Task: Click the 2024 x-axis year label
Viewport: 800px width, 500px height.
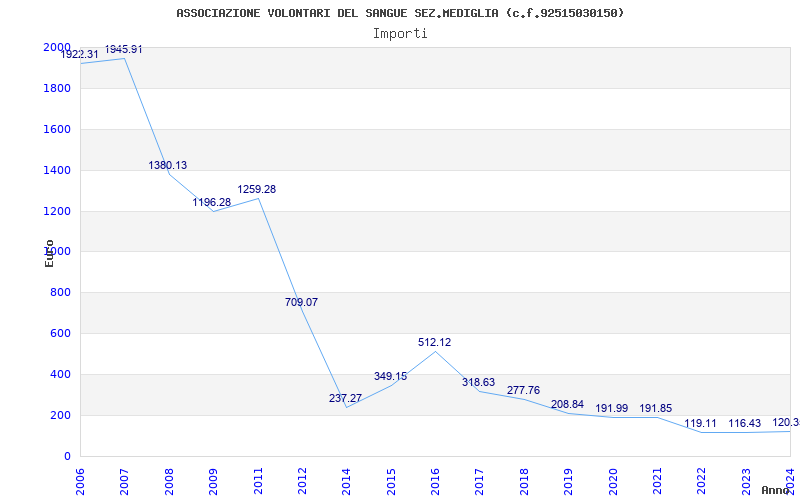Action: pos(790,481)
